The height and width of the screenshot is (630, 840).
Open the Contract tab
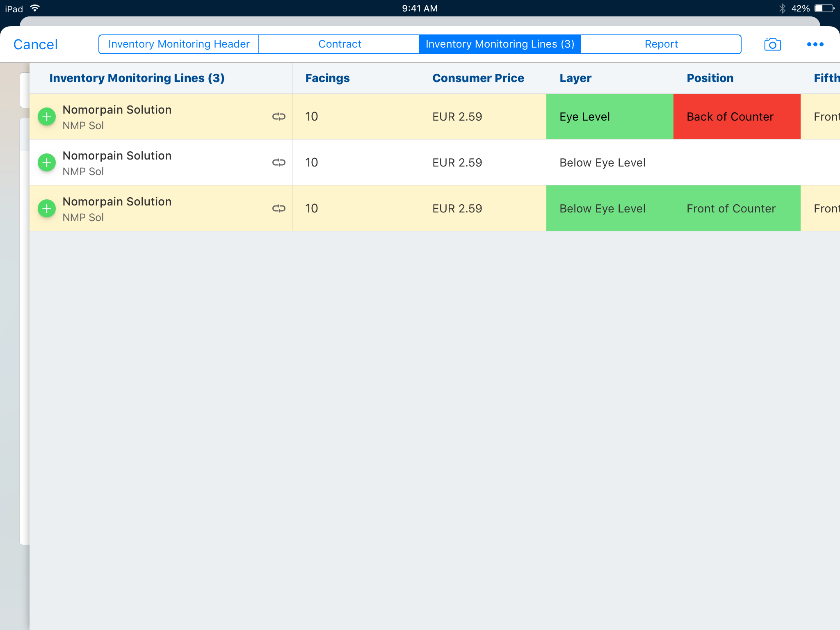point(340,44)
